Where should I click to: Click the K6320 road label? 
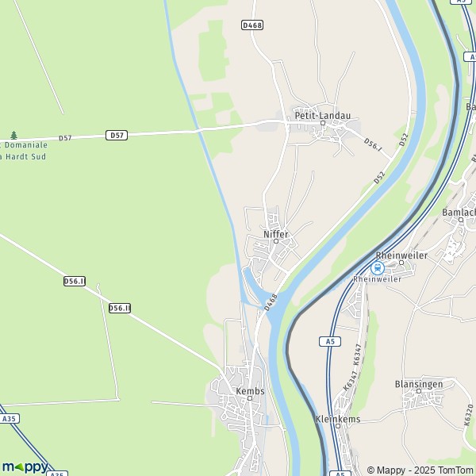click(469, 415)
